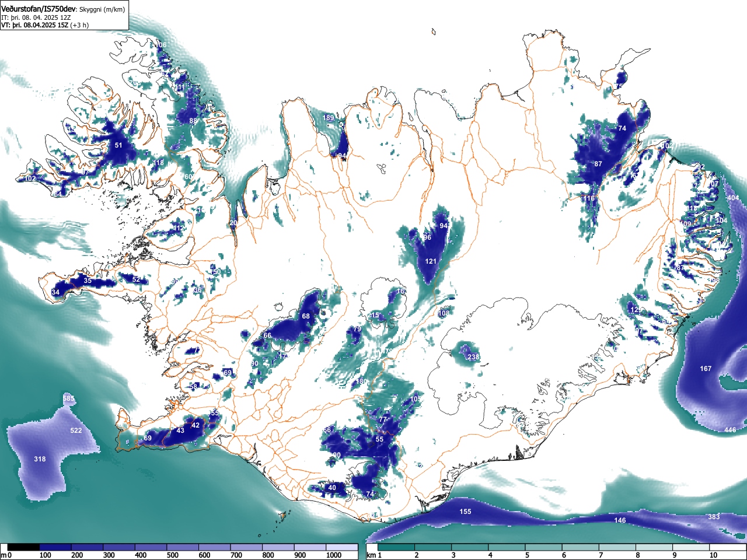Click the visibility value 35 on Snæfellsnes
This screenshot has width=747, height=560.
pos(88,281)
